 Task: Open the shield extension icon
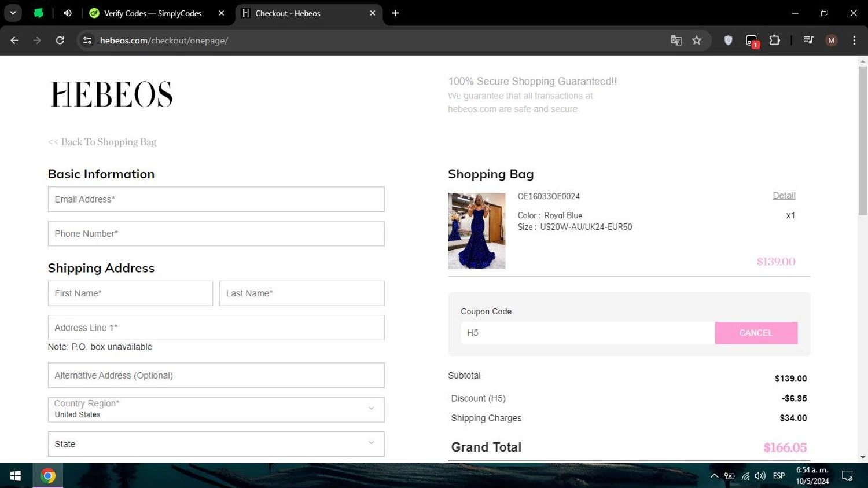729,41
